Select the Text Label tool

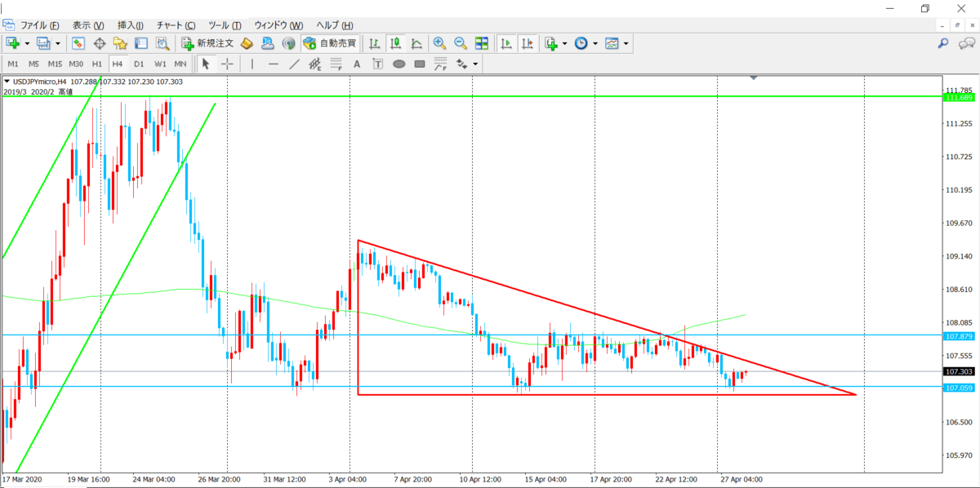tap(378, 64)
